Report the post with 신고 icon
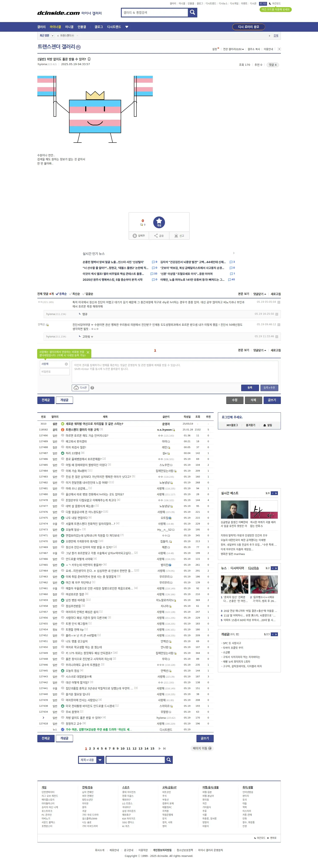Viewport: 318px width, 868px height. [179, 236]
